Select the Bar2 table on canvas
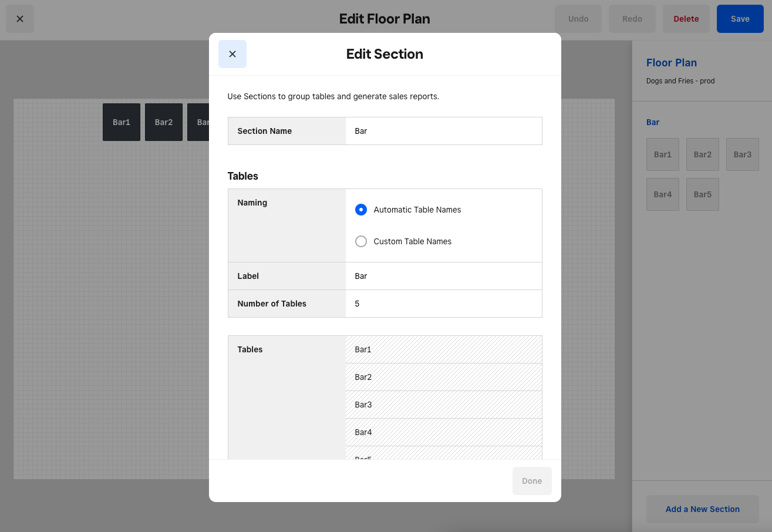The width and height of the screenshot is (772, 532). [164, 122]
